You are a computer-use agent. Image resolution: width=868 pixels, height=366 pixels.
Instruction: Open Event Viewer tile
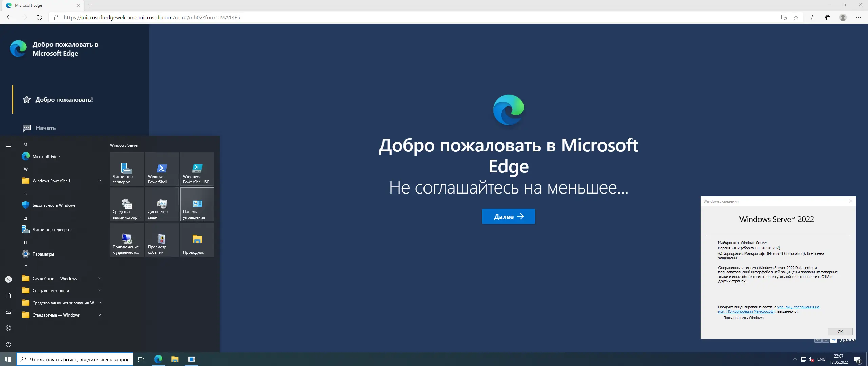point(162,240)
